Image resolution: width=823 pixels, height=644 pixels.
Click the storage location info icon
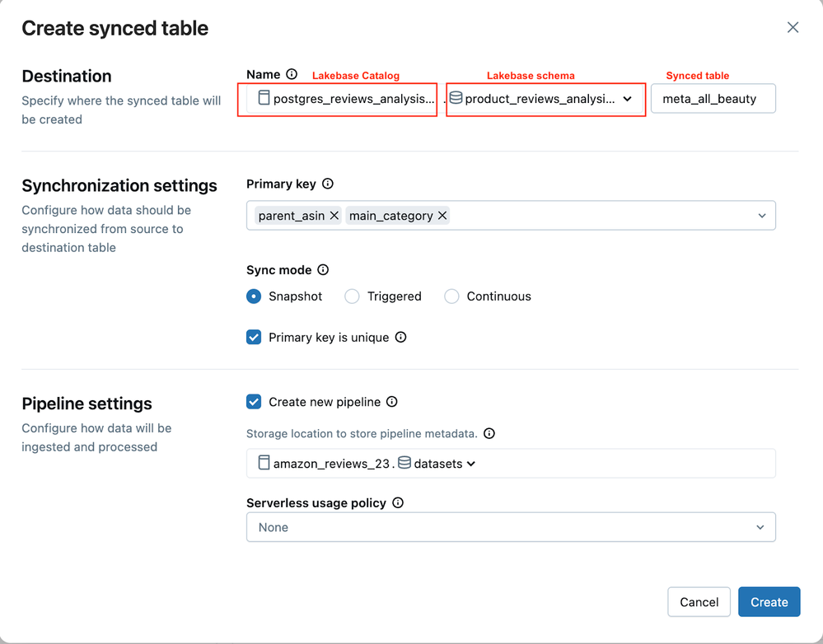[489, 433]
